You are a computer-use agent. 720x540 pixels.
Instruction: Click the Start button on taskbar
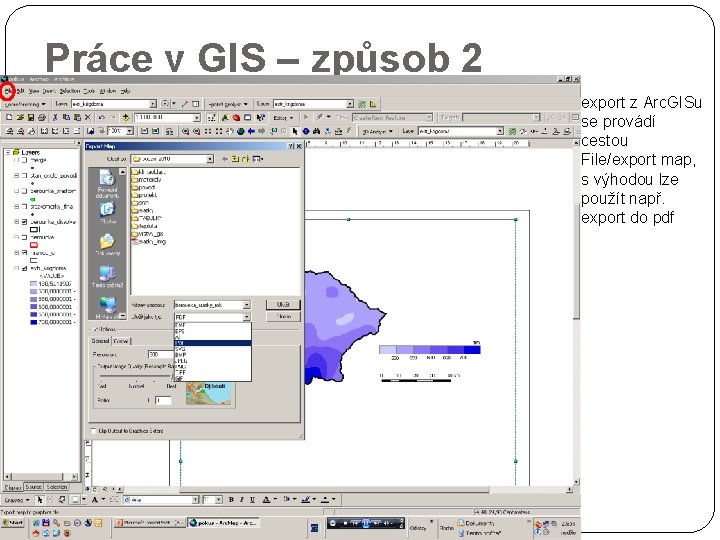coord(13,523)
